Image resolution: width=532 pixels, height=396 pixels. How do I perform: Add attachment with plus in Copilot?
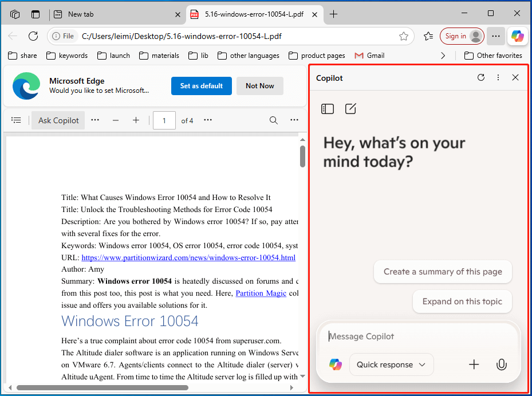tap(474, 364)
